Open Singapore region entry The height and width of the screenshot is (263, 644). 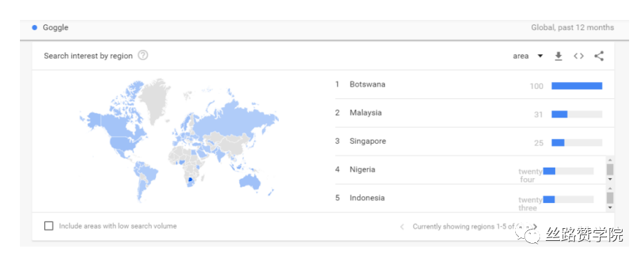click(x=368, y=141)
